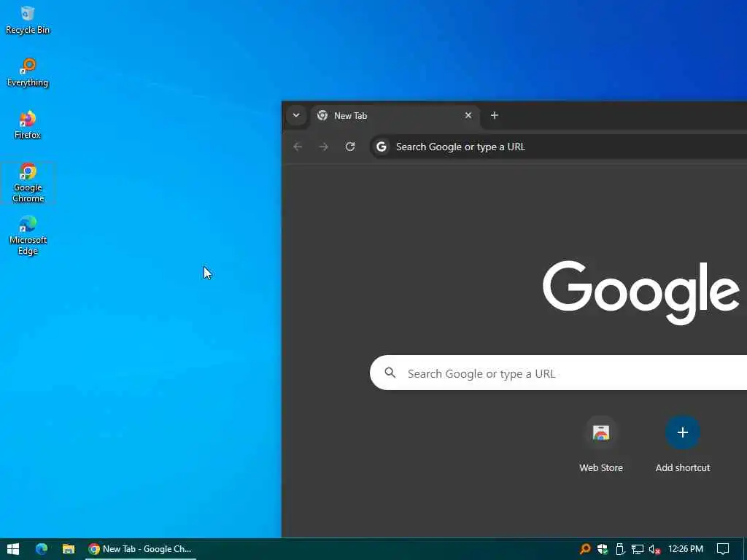Switch to the New Tab tab
The height and width of the screenshot is (560, 747).
click(x=395, y=116)
